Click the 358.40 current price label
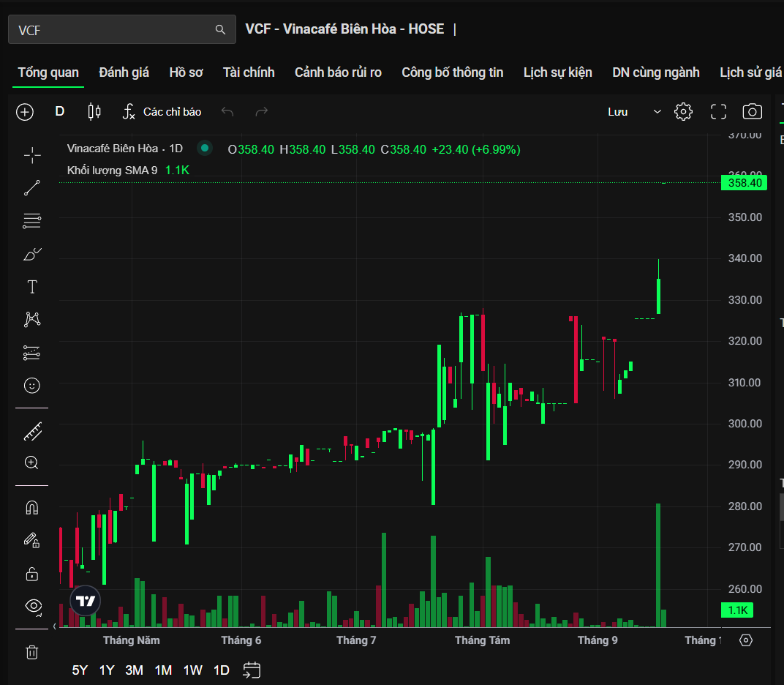The height and width of the screenshot is (685, 784). click(745, 183)
